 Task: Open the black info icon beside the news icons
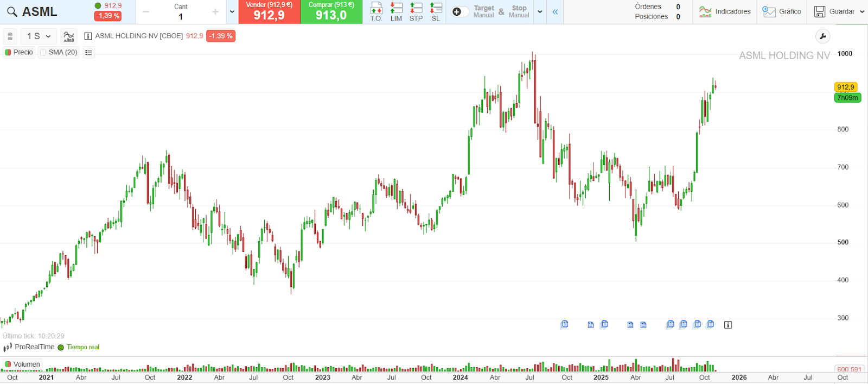(x=728, y=325)
